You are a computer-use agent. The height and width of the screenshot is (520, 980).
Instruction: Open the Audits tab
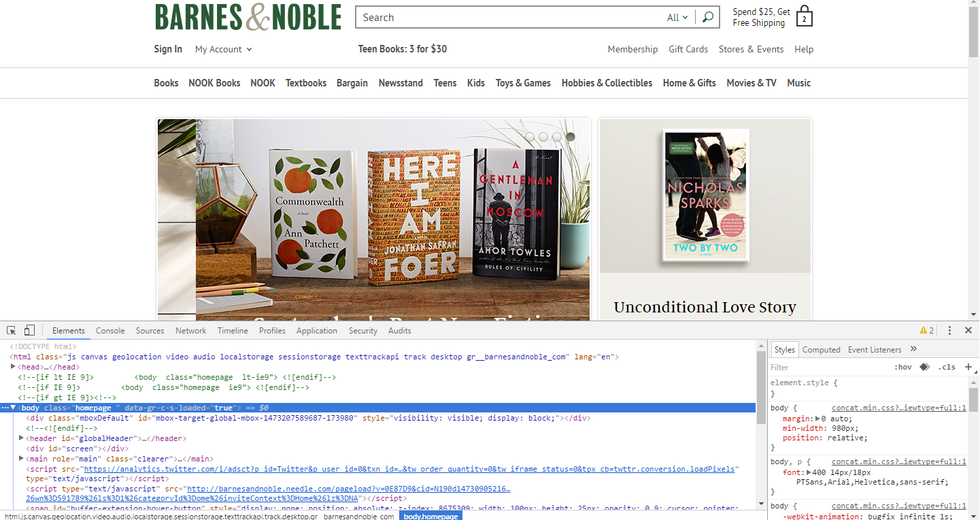[x=399, y=330]
